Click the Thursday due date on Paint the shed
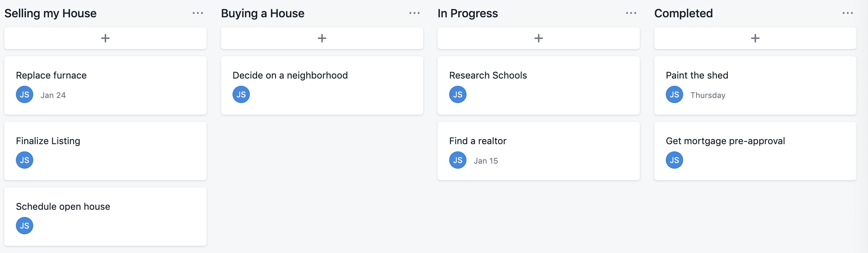The image size is (868, 253). [708, 95]
